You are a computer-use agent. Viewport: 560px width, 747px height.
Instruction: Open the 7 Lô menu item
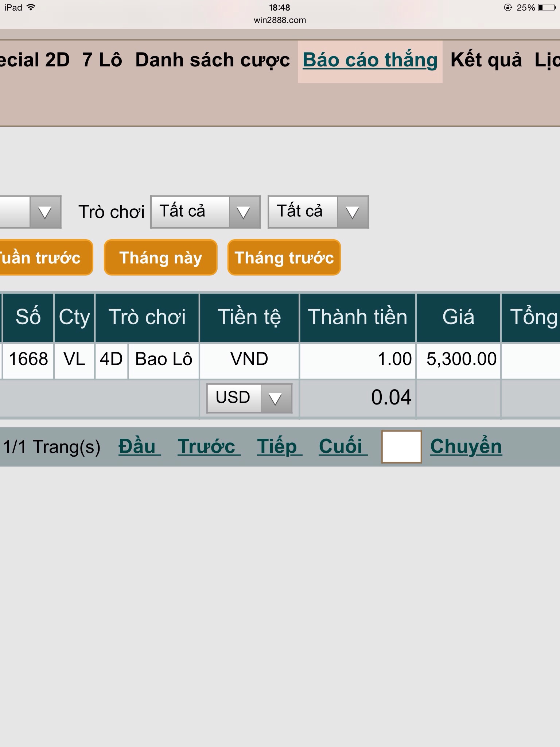click(102, 61)
